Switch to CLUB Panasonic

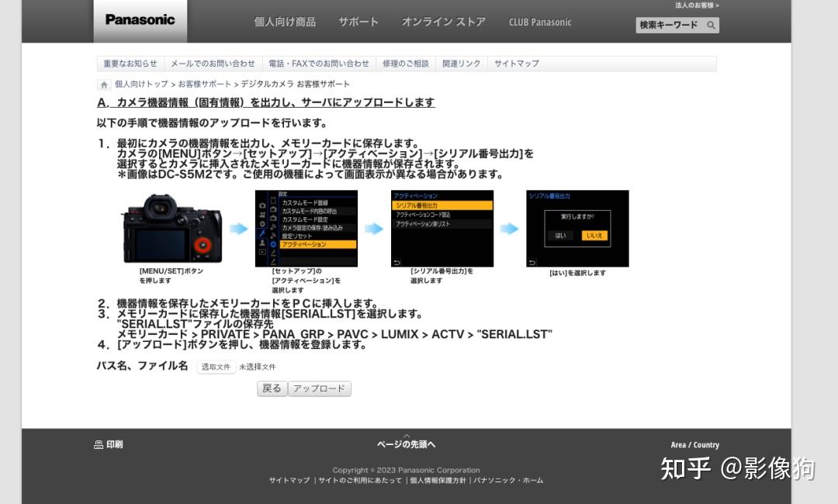pos(540,22)
